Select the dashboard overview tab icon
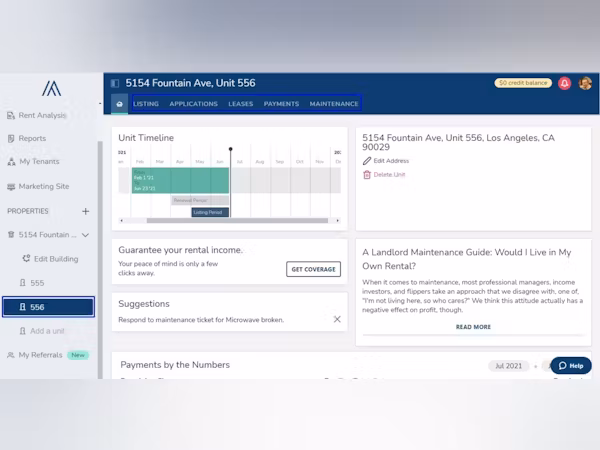 119,103
